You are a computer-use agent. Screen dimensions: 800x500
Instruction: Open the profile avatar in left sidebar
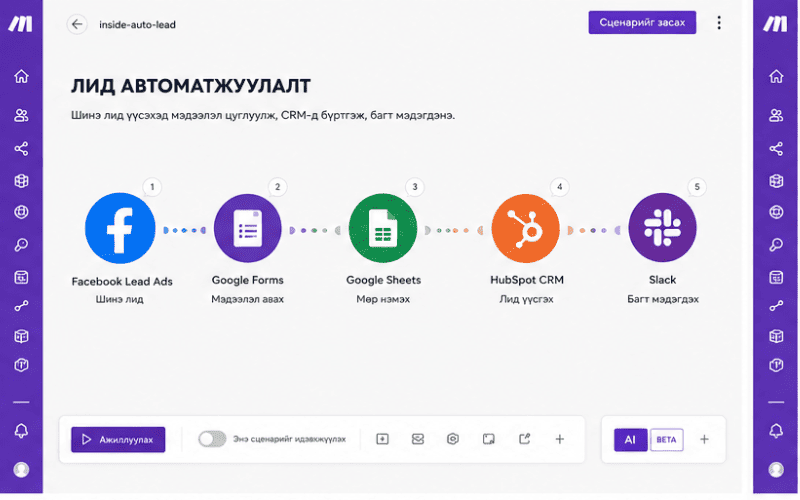click(21, 469)
